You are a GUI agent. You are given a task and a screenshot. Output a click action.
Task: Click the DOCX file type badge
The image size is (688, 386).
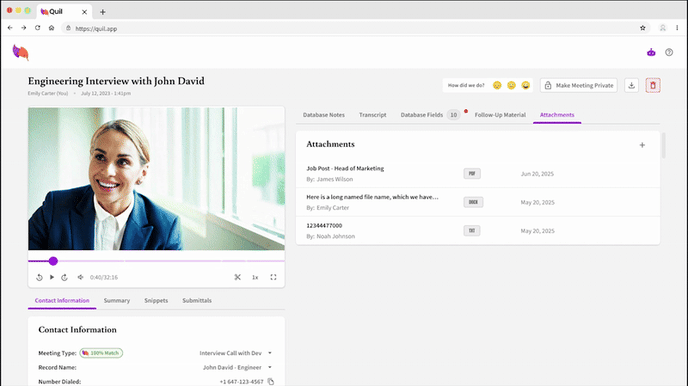tap(473, 202)
